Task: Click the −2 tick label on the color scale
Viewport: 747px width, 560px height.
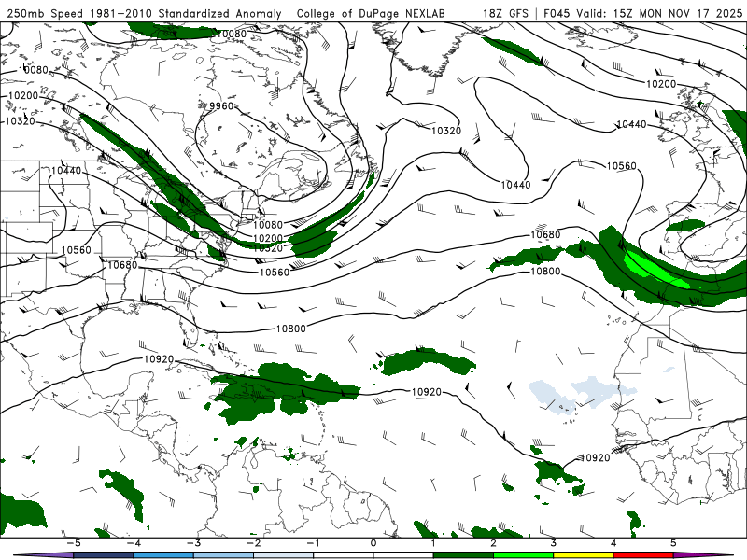Action: tap(253, 543)
